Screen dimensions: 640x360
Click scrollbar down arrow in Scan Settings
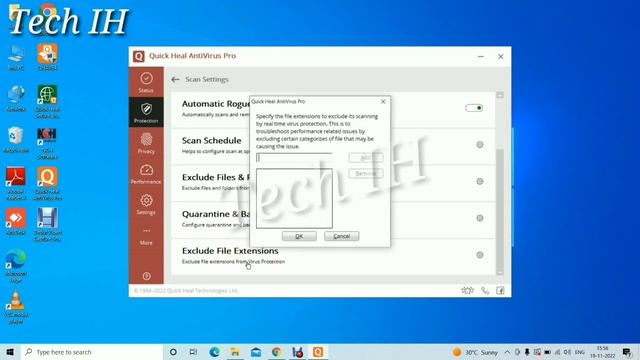coord(500,271)
